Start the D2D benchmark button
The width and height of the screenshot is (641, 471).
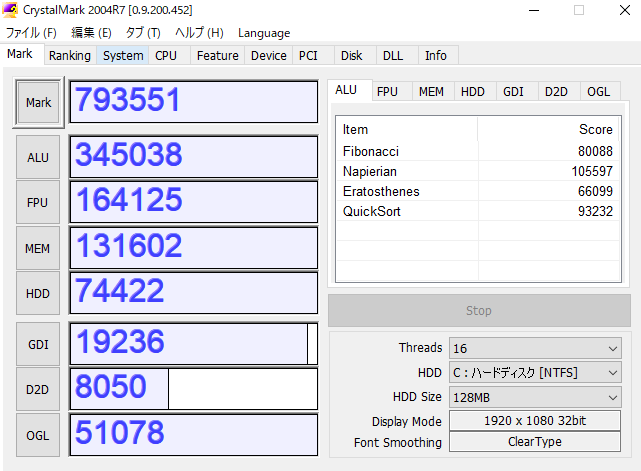pos(38,389)
